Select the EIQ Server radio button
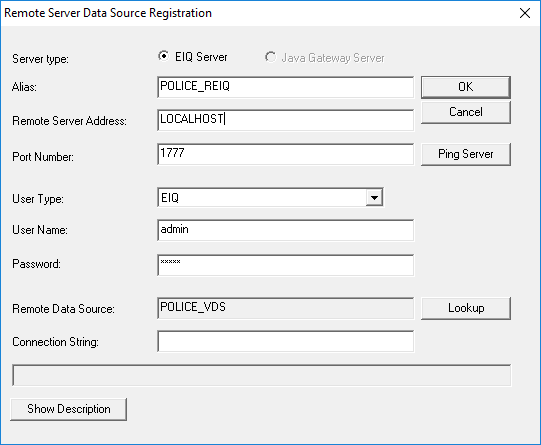Image resolution: width=541 pixels, height=445 pixels. point(164,56)
